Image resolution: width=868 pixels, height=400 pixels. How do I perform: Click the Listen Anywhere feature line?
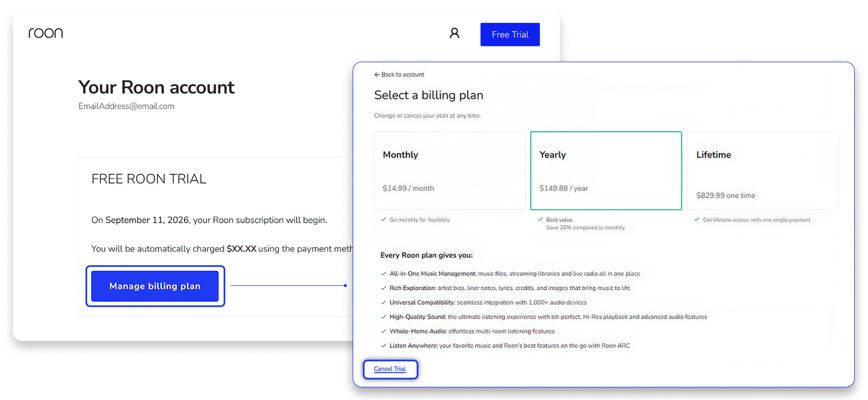point(509,346)
